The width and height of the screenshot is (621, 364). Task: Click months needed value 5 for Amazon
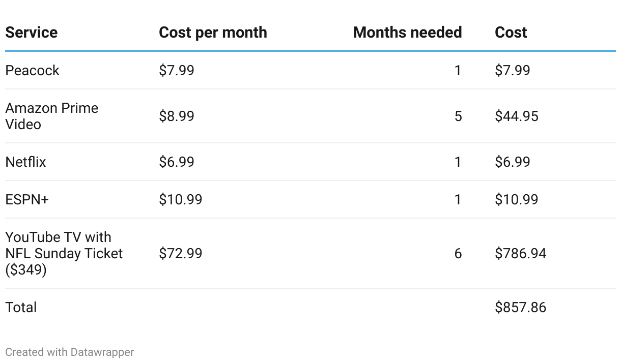tap(458, 116)
